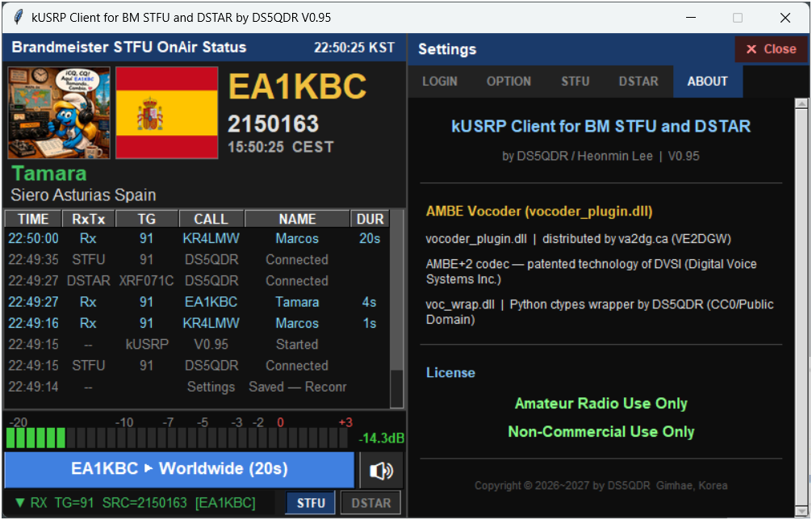Click the Settings panel scrollbar up arrow
The height and width of the screenshot is (520, 812).
coord(802,104)
